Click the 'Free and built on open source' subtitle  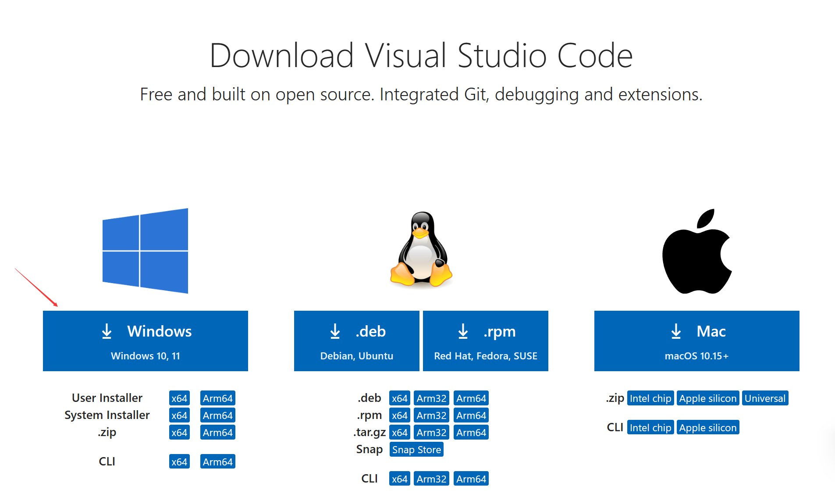421,94
